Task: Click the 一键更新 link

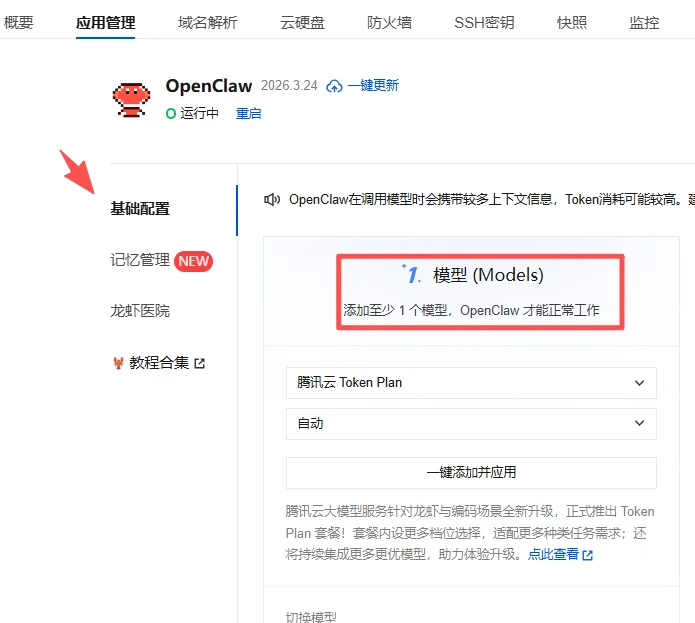Action: click(x=373, y=85)
